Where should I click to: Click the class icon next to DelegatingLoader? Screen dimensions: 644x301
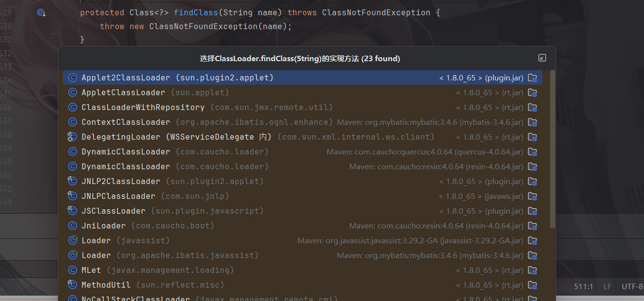(x=73, y=137)
